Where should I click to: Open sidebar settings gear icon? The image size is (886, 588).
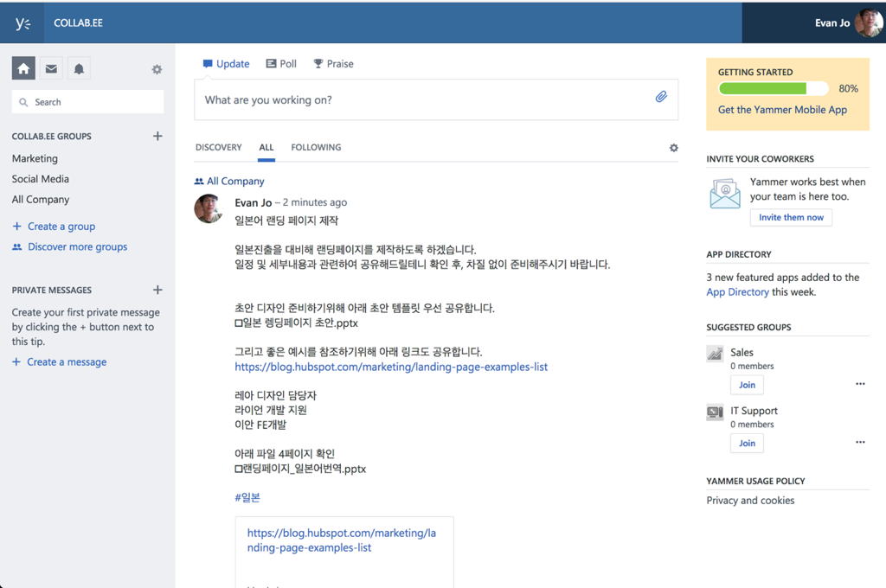tap(157, 69)
